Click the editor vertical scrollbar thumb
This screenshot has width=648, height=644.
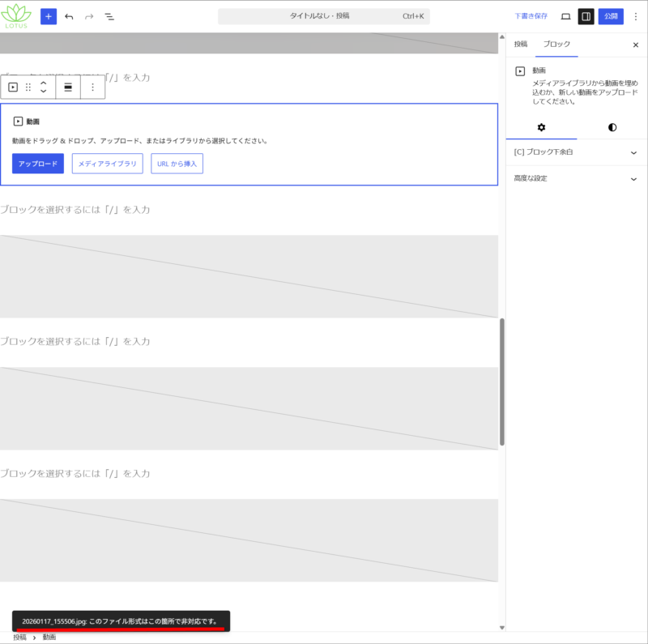502,381
